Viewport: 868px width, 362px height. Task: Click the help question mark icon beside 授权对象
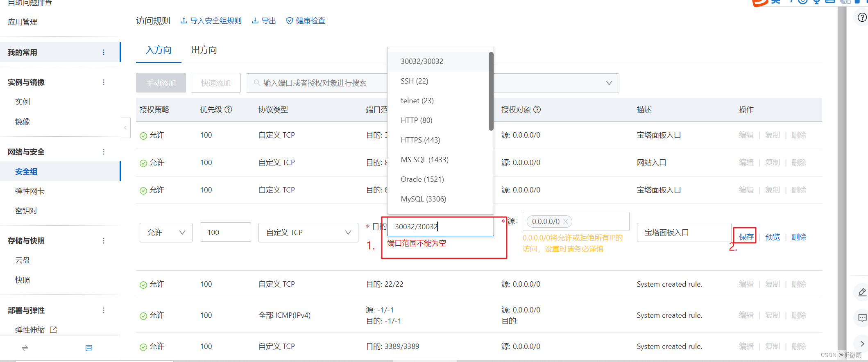click(537, 109)
